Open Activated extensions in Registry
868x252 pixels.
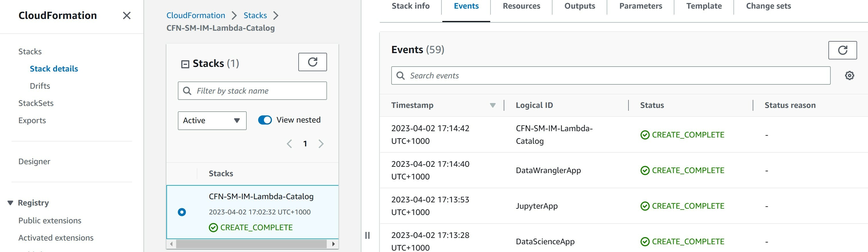56,238
